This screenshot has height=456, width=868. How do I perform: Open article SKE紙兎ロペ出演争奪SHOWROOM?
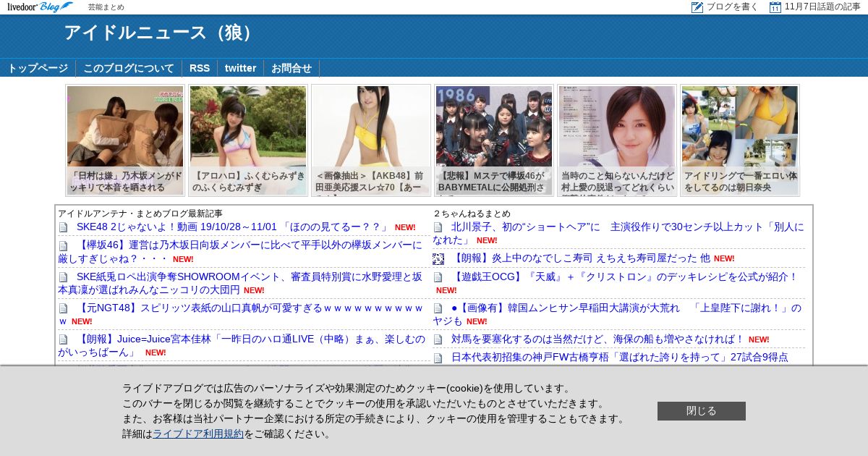point(240,283)
